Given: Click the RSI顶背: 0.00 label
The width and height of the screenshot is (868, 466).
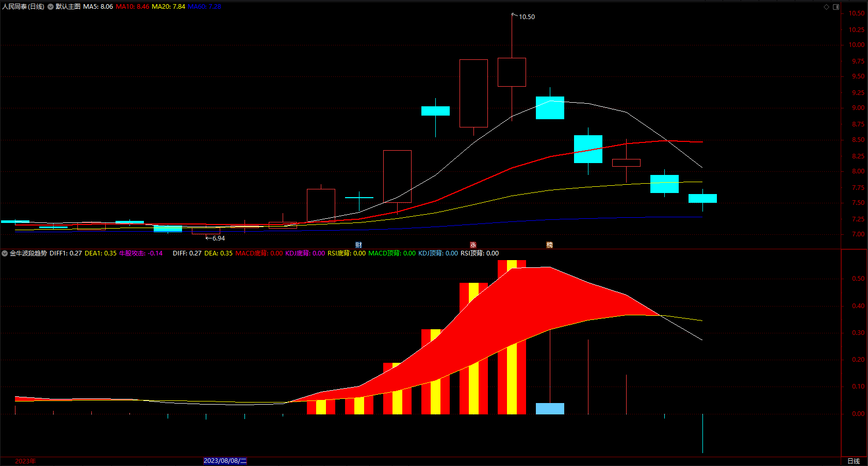Looking at the screenshot, I should click(480, 253).
